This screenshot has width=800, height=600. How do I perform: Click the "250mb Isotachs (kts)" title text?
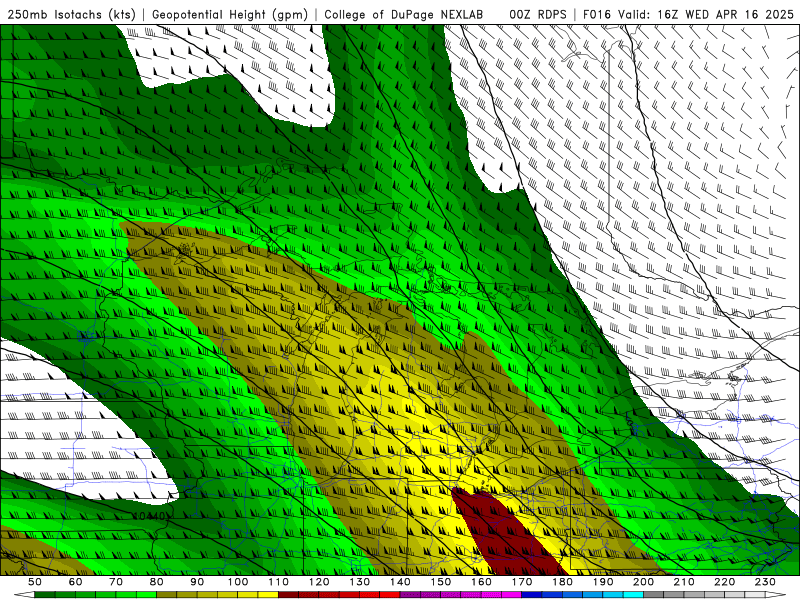tap(71, 15)
